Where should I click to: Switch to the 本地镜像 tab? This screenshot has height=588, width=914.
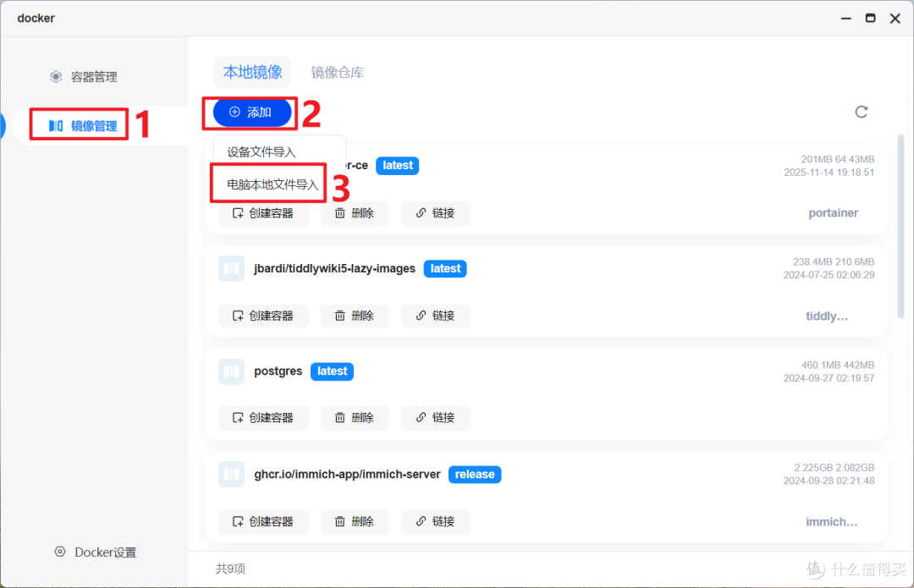[252, 72]
